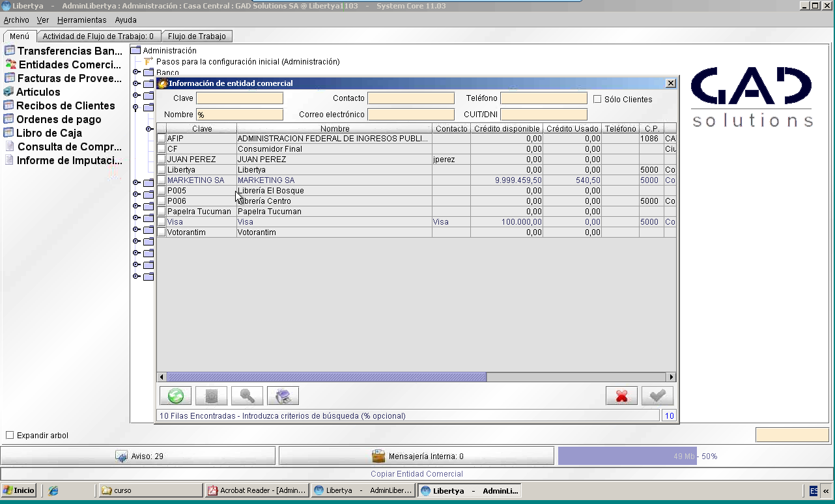835x504 pixels.
Task: Select the Librería El Bosque name cell
Action: [x=334, y=191]
